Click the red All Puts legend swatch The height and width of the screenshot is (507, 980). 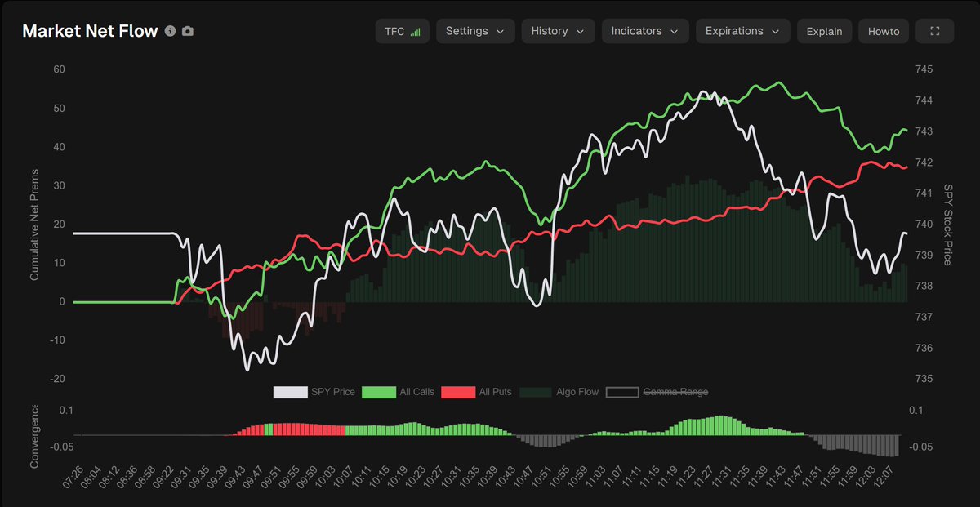pos(458,392)
